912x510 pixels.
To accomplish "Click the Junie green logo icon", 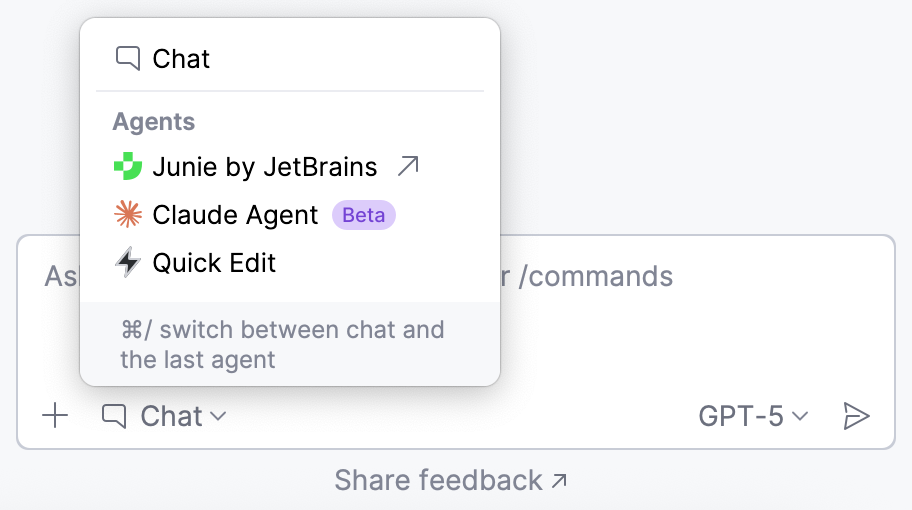I will [x=128, y=167].
